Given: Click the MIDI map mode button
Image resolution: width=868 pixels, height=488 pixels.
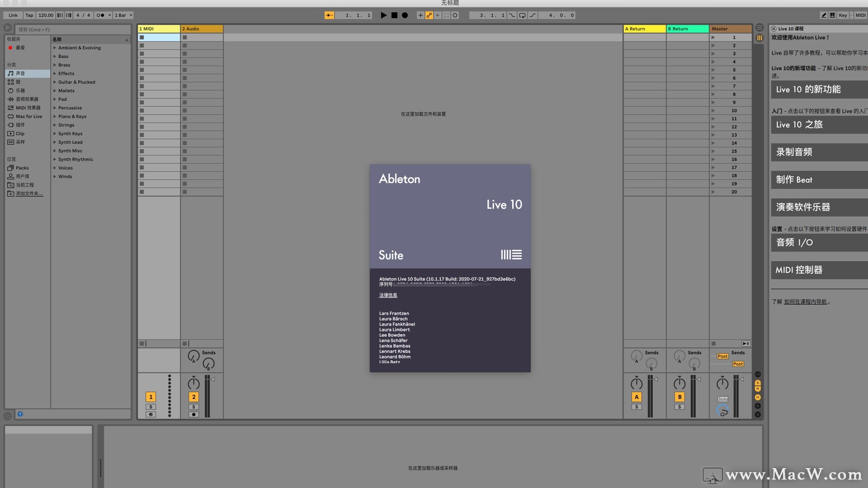Looking at the screenshot, I should (x=860, y=15).
